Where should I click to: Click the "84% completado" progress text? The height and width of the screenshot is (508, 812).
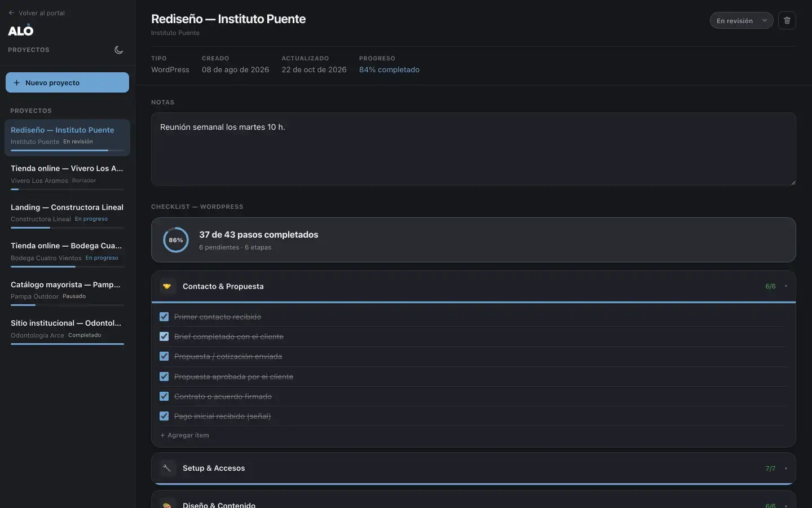[x=389, y=69]
